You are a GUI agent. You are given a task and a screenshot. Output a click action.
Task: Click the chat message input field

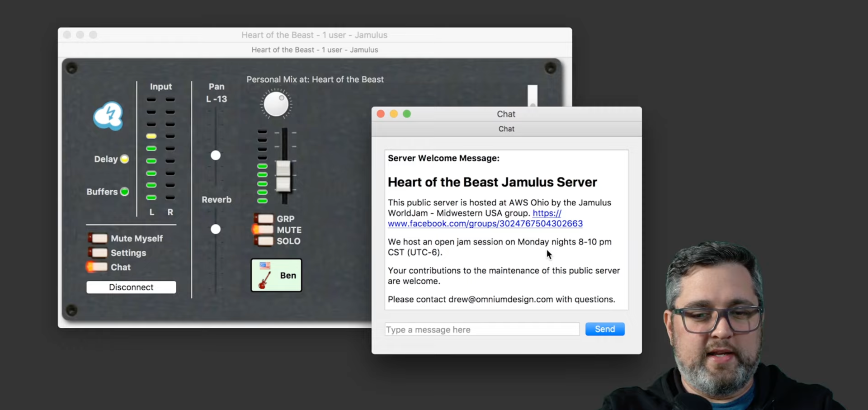[482, 330]
